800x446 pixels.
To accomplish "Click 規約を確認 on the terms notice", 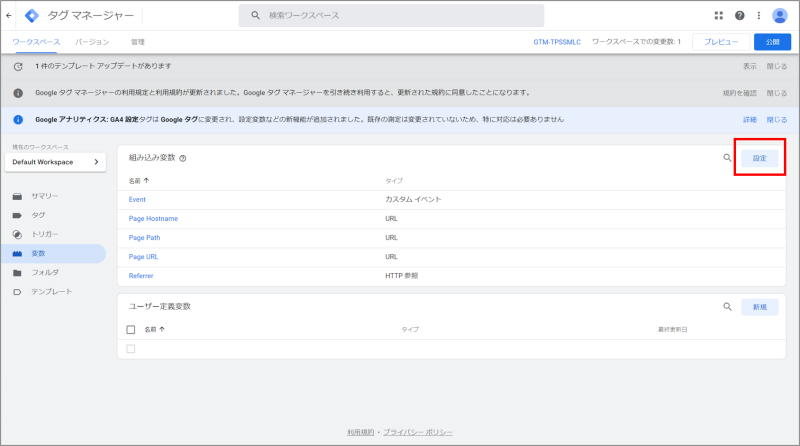I will 739,93.
